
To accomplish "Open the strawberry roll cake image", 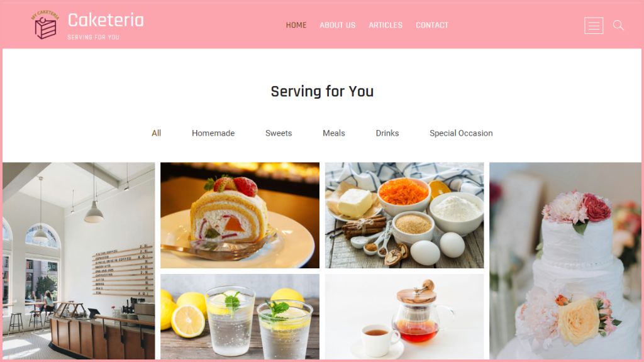I will click(x=240, y=215).
